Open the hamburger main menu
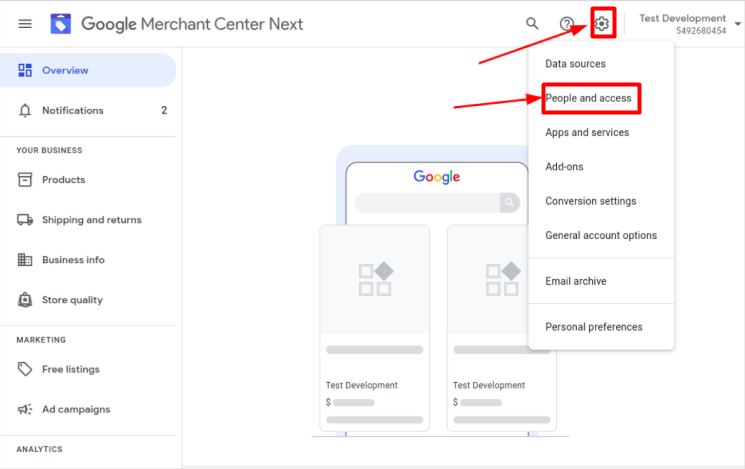The height and width of the screenshot is (469, 745). (x=25, y=24)
